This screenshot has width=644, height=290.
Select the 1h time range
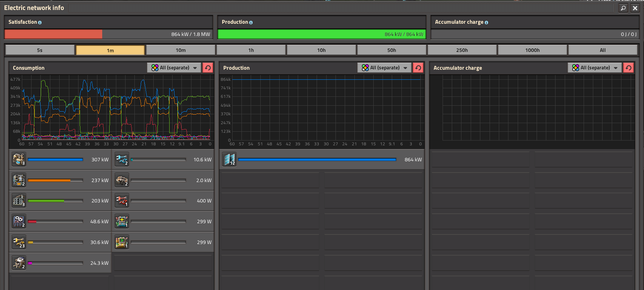coord(251,50)
